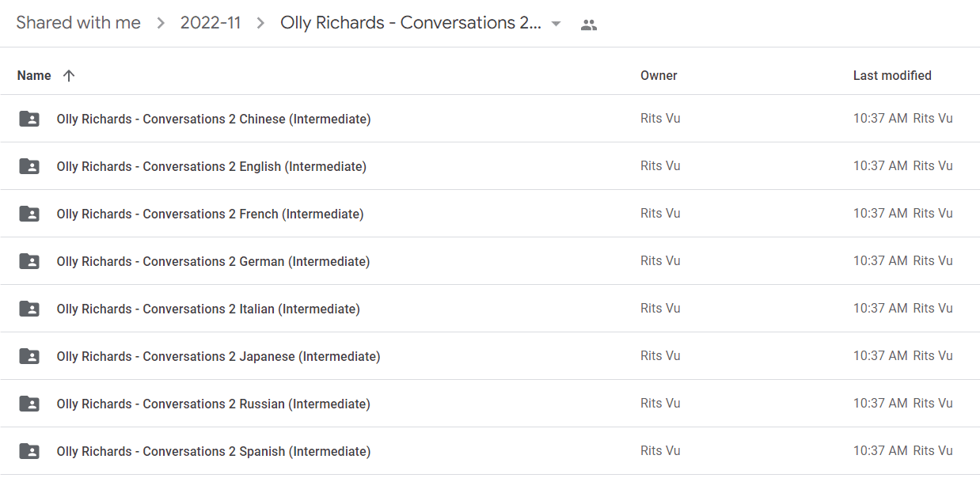
Task: Click the shared folder icon for Japanese row
Action: (29, 356)
